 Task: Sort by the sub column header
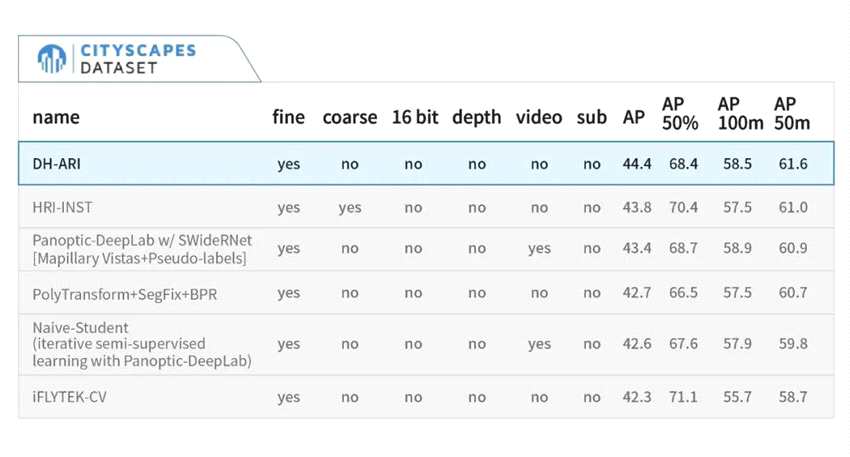point(591,117)
